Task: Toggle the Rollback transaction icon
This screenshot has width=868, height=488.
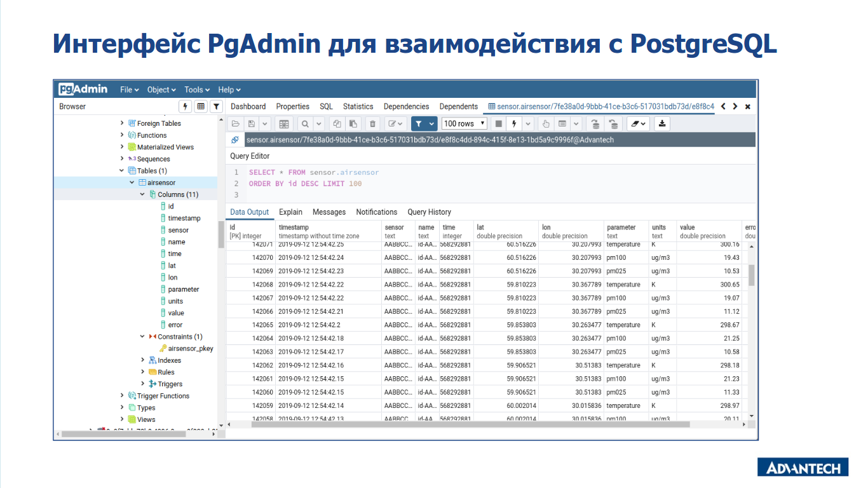Action: (614, 123)
